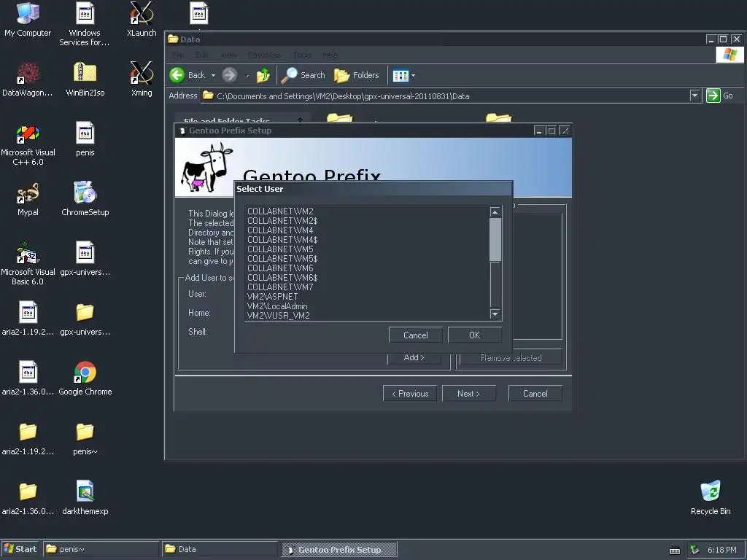Select COLLABNET\VM2$ user entry
The width and height of the screenshot is (747, 560).
point(368,220)
